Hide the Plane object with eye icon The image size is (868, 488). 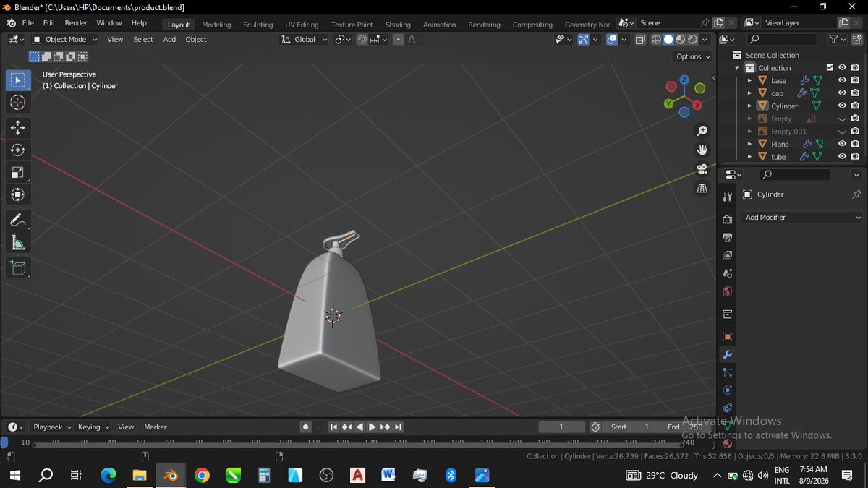[x=842, y=144]
